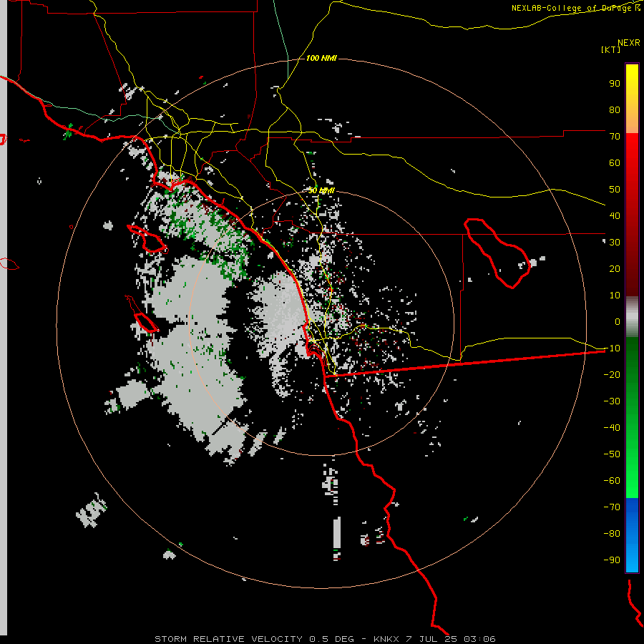Click the [KT] units label
The image size is (644, 644).
(610, 49)
